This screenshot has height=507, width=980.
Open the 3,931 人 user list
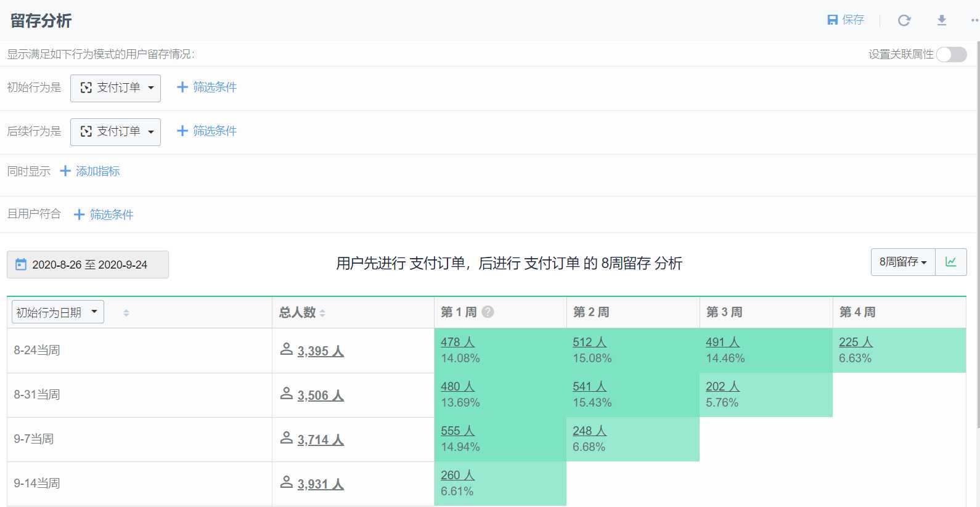click(x=321, y=484)
